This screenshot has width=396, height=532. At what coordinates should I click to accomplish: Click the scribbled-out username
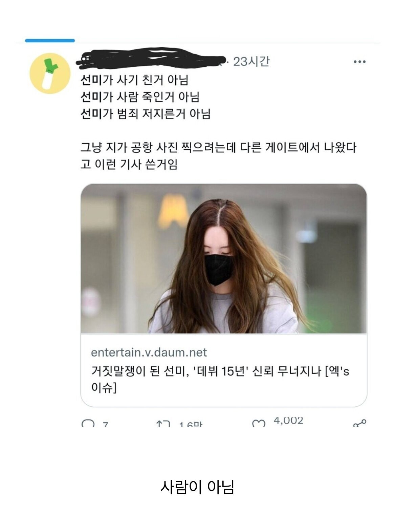(x=151, y=60)
